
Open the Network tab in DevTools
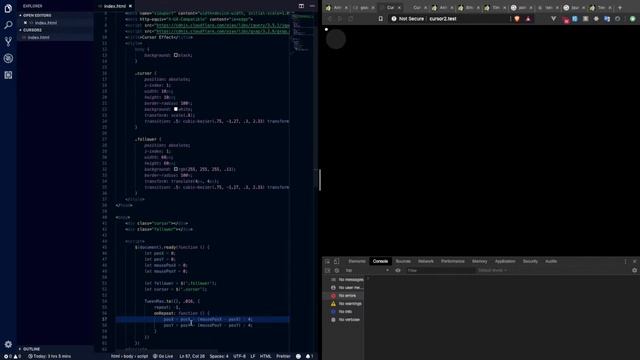[x=426, y=261]
